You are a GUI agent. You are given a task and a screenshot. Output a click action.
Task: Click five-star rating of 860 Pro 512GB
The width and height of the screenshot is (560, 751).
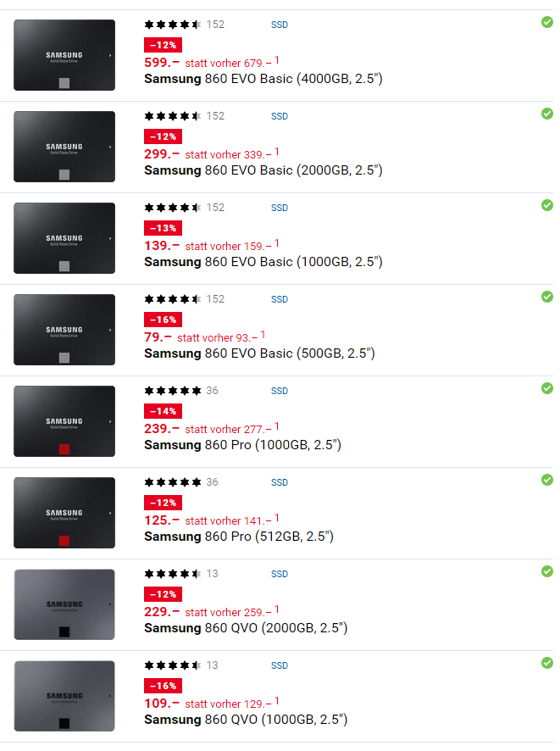[x=172, y=482]
